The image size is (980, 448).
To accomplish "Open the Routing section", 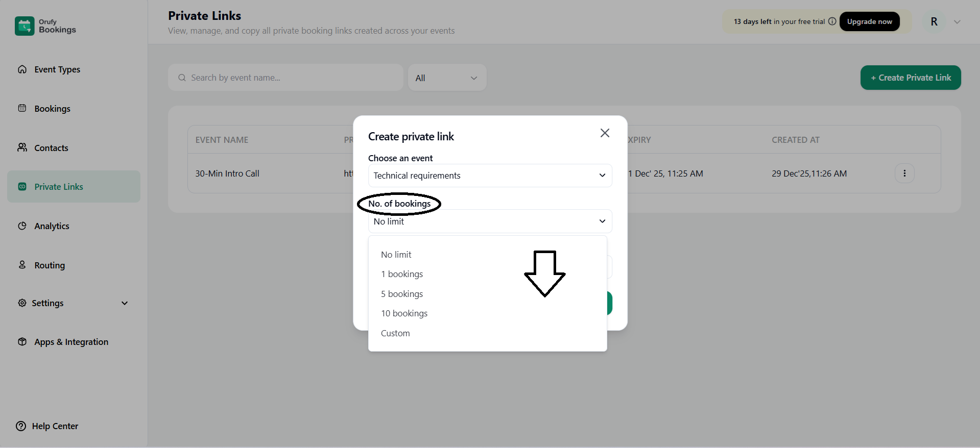I will [x=50, y=265].
